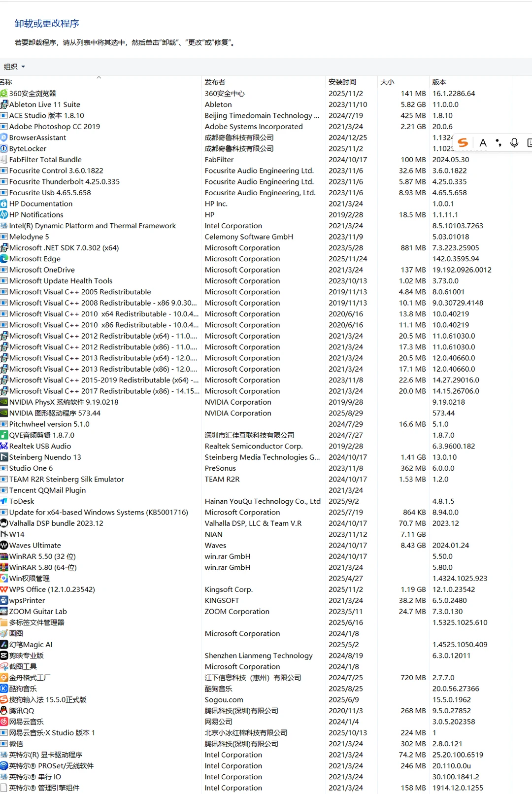This screenshot has width=532, height=794.
Task: Select 英特尔® PROSet/无线软件 entry
Action: coord(256,766)
